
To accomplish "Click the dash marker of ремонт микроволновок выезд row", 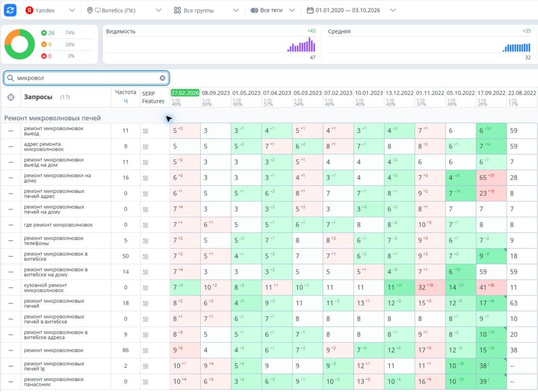I will click(11, 131).
